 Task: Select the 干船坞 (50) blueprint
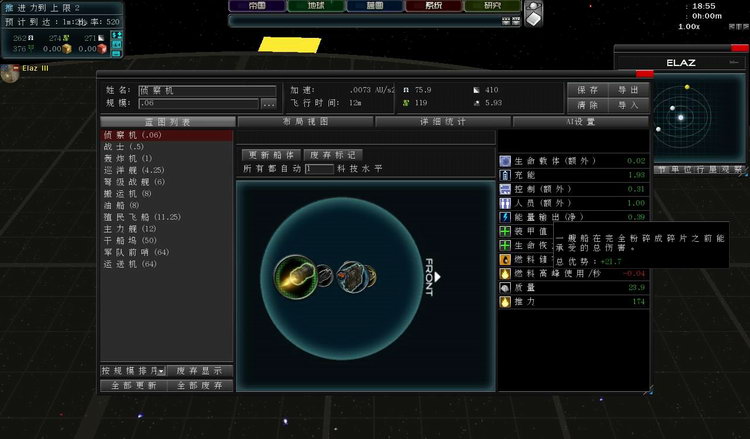(166, 241)
